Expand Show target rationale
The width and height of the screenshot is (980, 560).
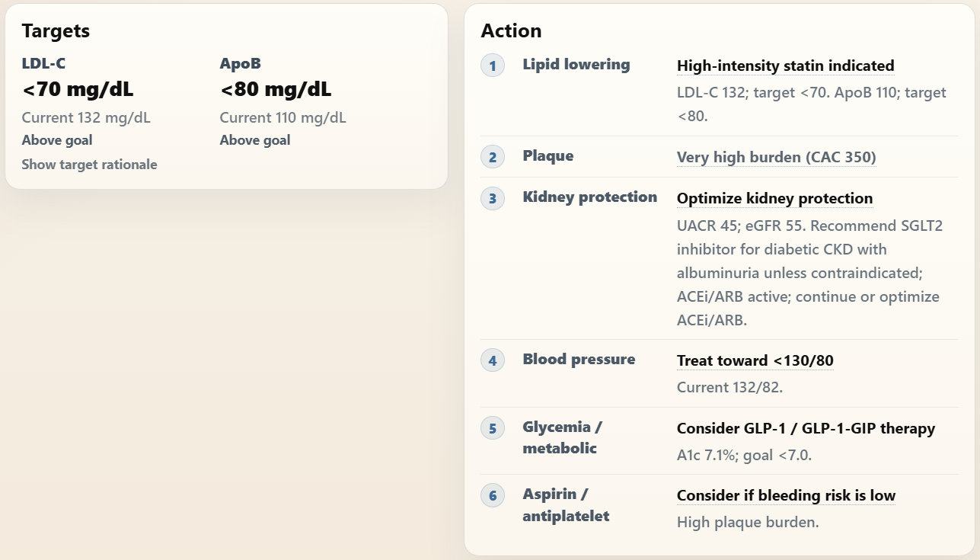(89, 165)
